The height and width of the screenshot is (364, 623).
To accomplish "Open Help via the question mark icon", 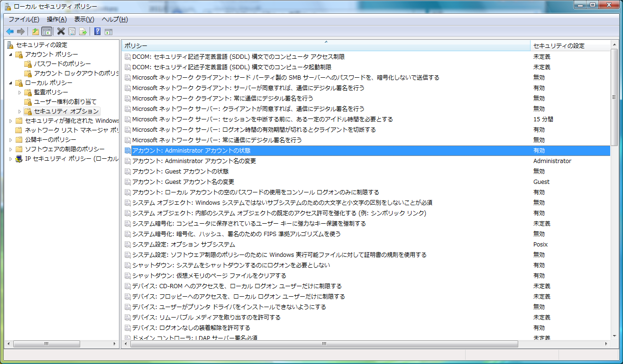I will click(x=97, y=31).
